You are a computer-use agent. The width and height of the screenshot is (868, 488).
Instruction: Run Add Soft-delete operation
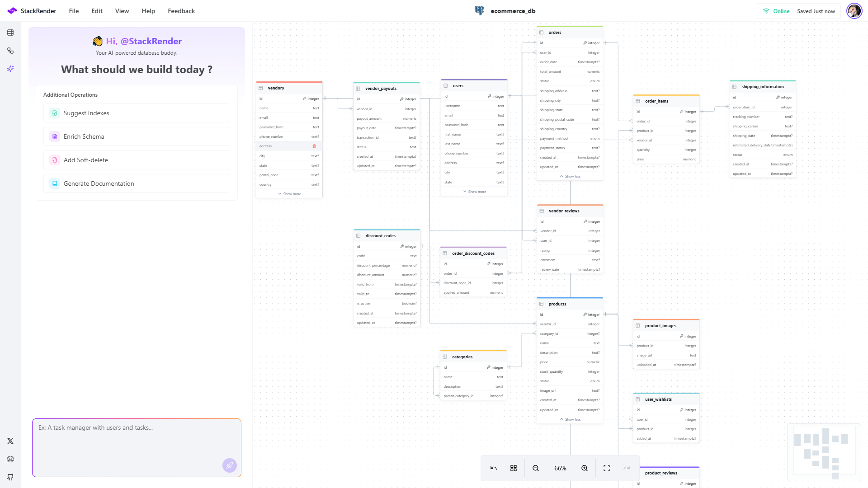(x=137, y=160)
